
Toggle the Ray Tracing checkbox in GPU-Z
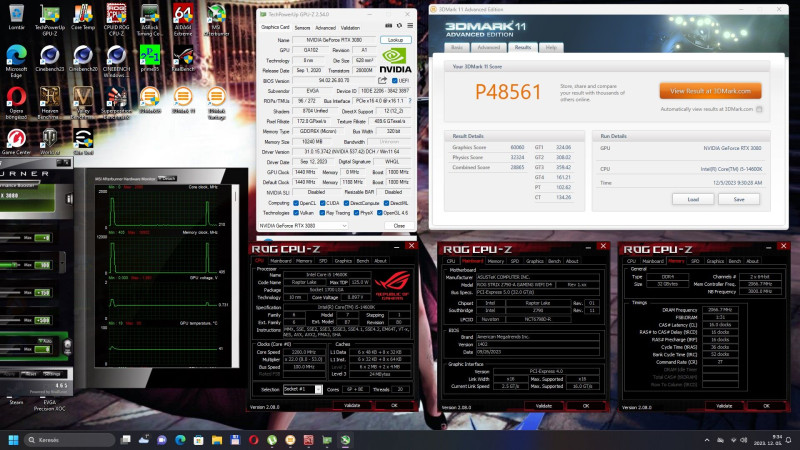(x=322, y=213)
